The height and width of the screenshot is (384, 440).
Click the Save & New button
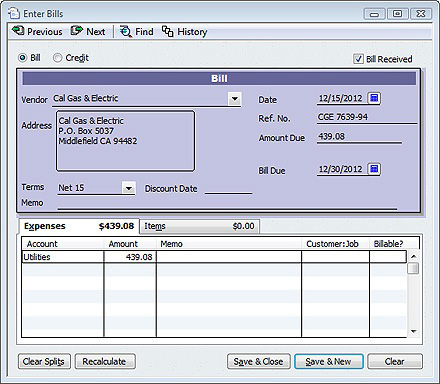click(x=329, y=361)
